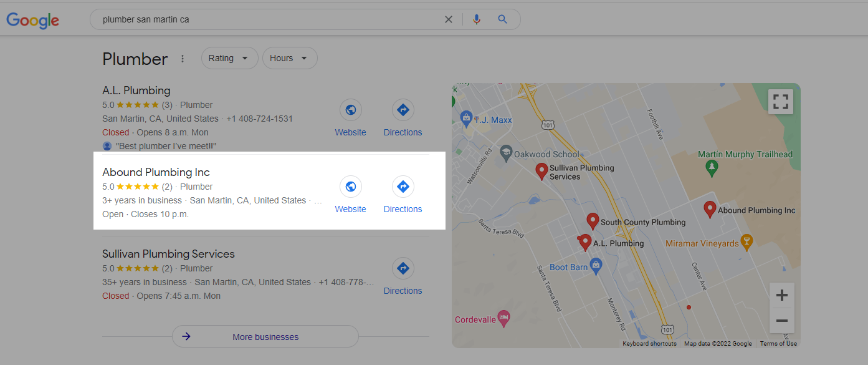Click the Directions arrow icon for Abound Plumbing Inc
Viewport: 868px width, 365px height.
pos(403,187)
